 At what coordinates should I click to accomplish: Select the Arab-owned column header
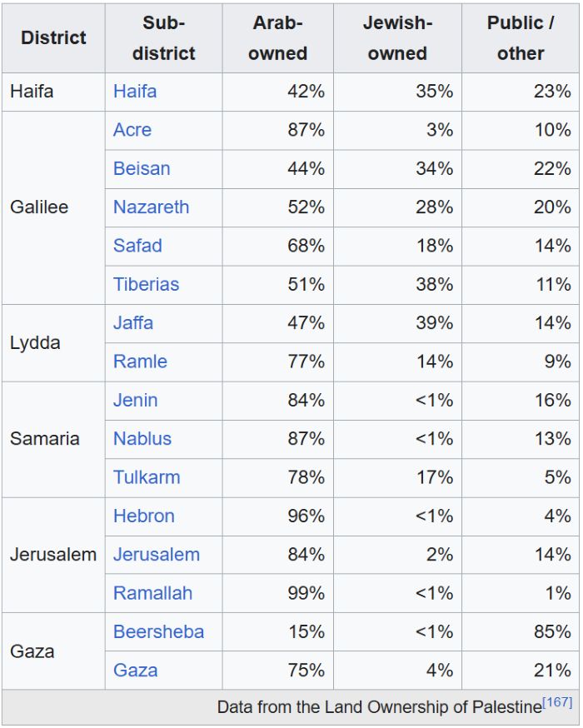(277, 38)
